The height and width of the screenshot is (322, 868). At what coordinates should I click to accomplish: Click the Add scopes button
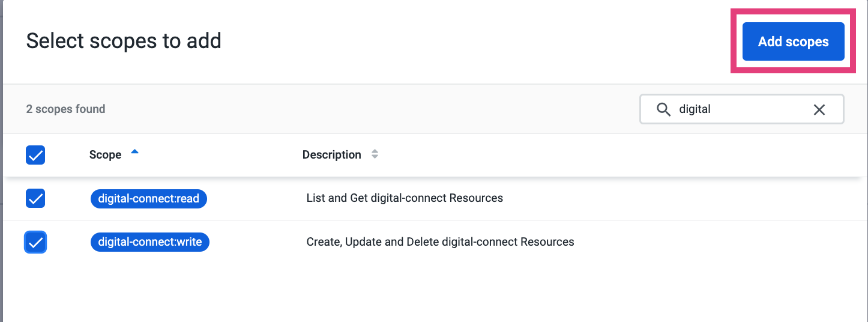(x=793, y=41)
